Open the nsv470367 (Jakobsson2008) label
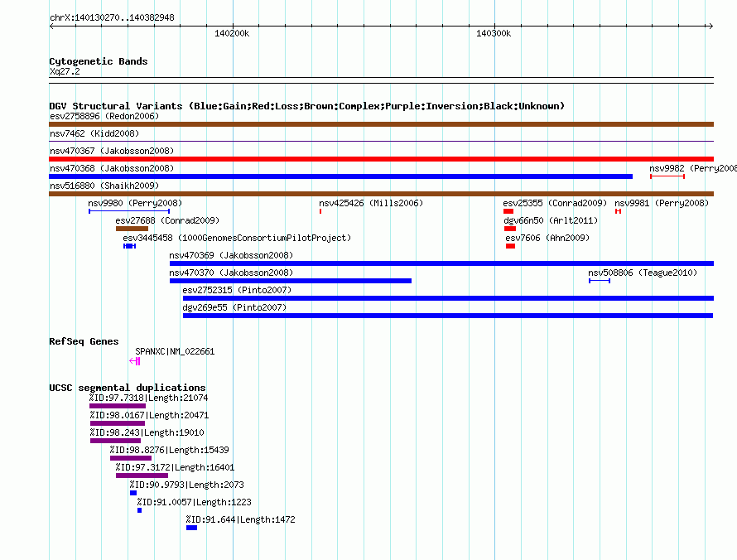The height and width of the screenshot is (560, 737). pos(112,151)
